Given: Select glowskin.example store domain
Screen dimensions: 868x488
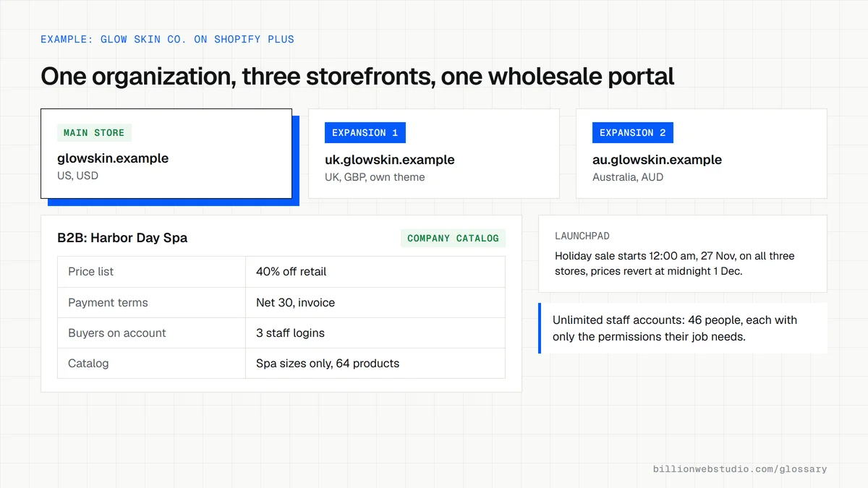Looking at the screenshot, I should (113, 158).
